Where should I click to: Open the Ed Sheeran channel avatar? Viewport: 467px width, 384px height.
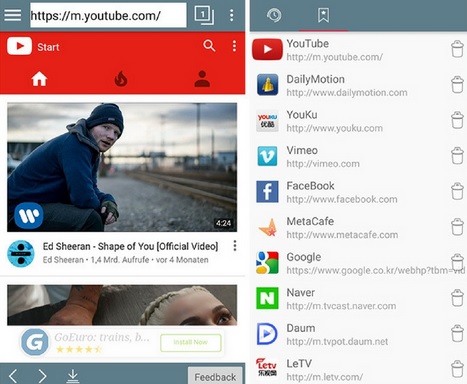tap(21, 254)
